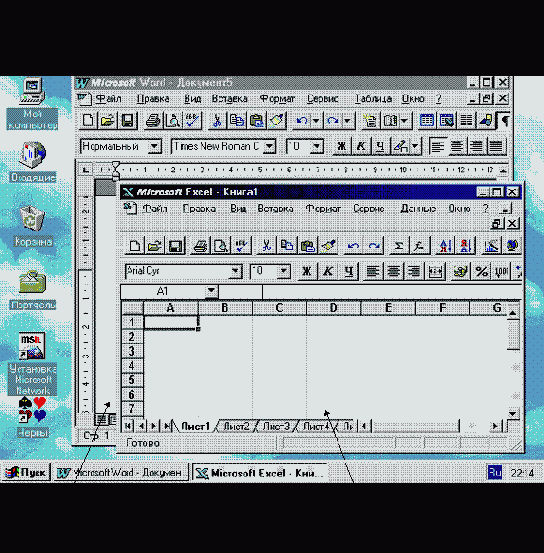Click the Ru language indicator in tray
The width and height of the screenshot is (544, 553).
tap(495, 472)
